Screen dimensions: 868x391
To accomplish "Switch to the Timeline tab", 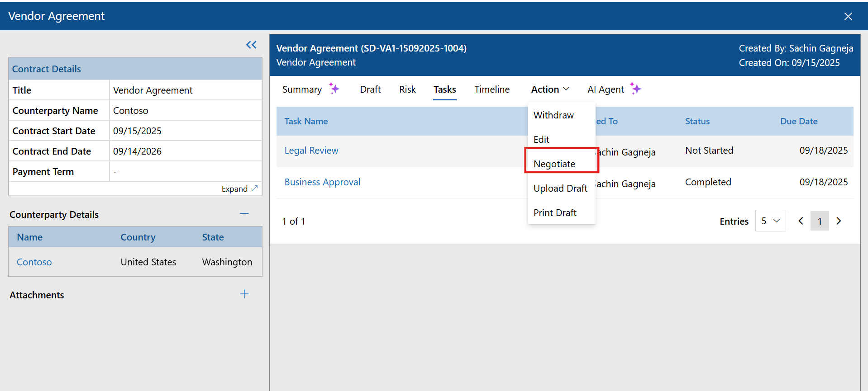I will [x=492, y=90].
